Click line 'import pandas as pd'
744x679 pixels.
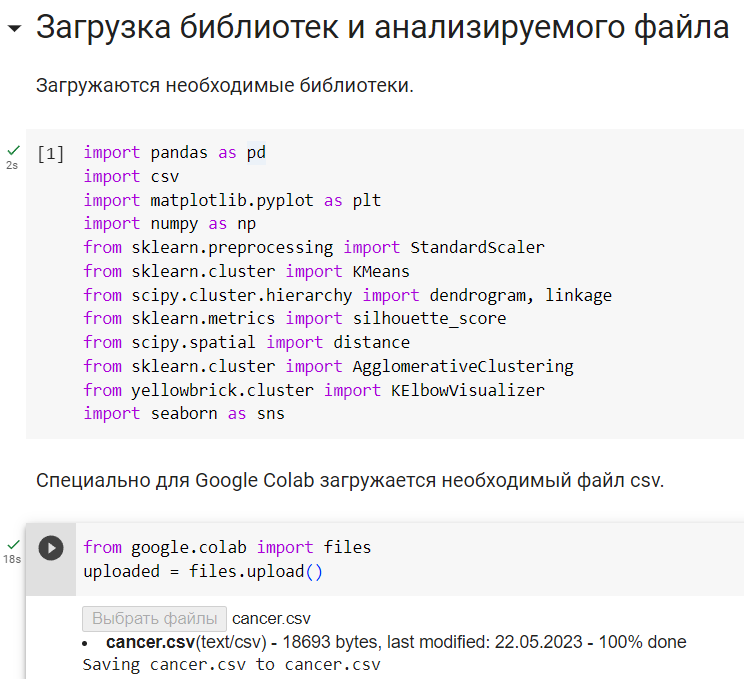[175, 153]
